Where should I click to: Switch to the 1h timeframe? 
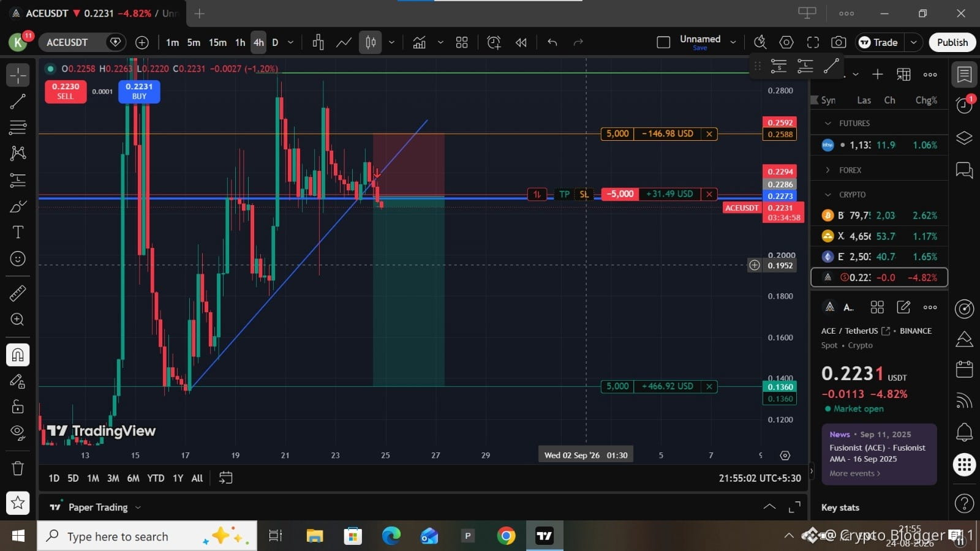240,42
